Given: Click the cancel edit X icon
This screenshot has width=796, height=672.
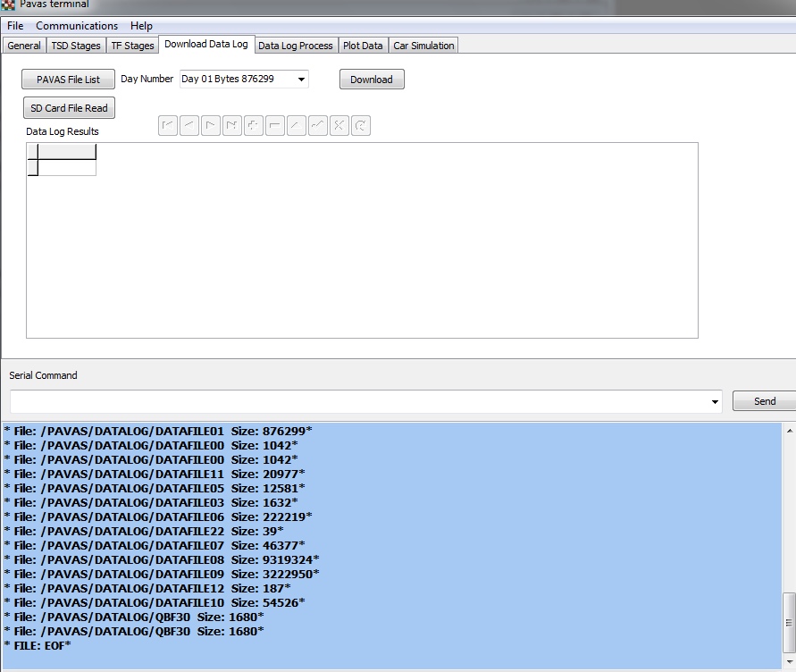Looking at the screenshot, I should (339, 126).
